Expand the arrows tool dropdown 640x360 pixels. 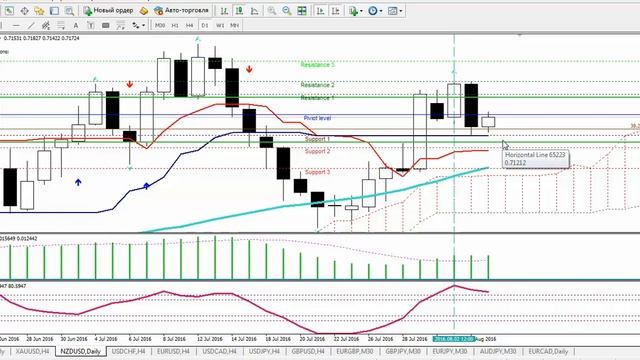point(143,25)
